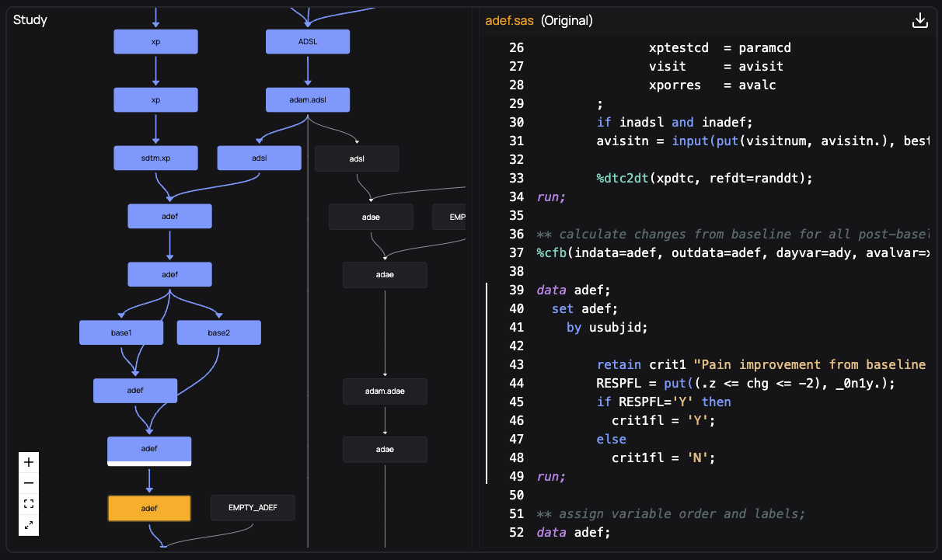Image resolution: width=942 pixels, height=560 pixels.
Task: Click the dark adsl node
Action: click(357, 159)
